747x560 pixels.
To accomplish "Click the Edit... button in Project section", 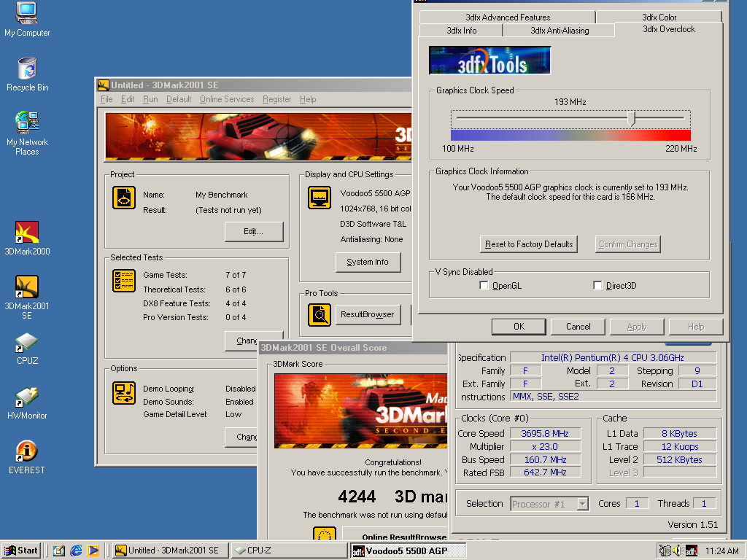I will click(x=254, y=231).
